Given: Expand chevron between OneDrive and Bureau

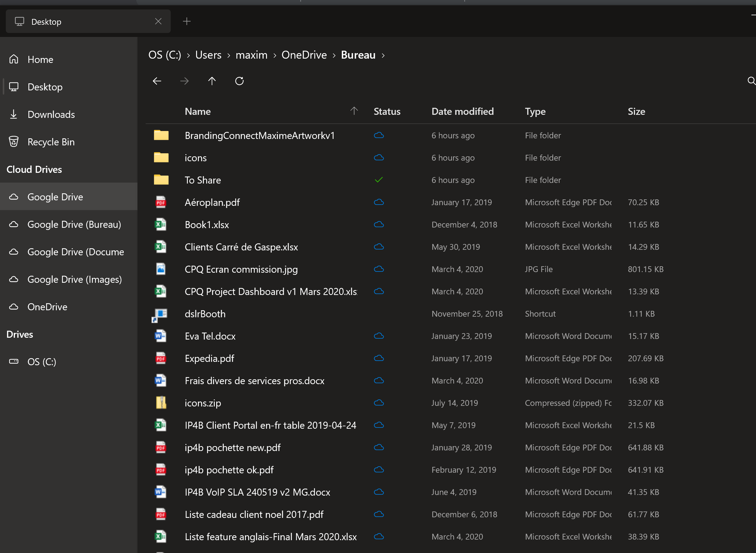Looking at the screenshot, I should pyautogui.click(x=334, y=56).
